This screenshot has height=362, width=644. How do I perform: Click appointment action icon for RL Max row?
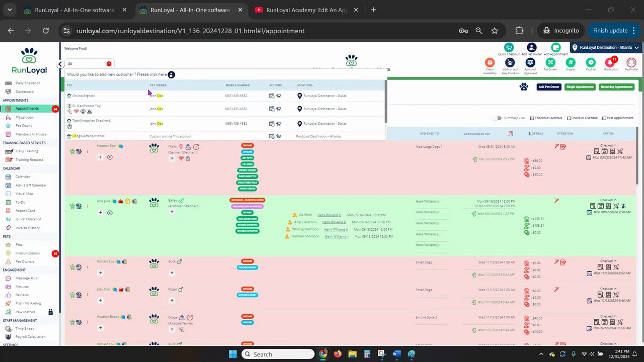(272, 109)
